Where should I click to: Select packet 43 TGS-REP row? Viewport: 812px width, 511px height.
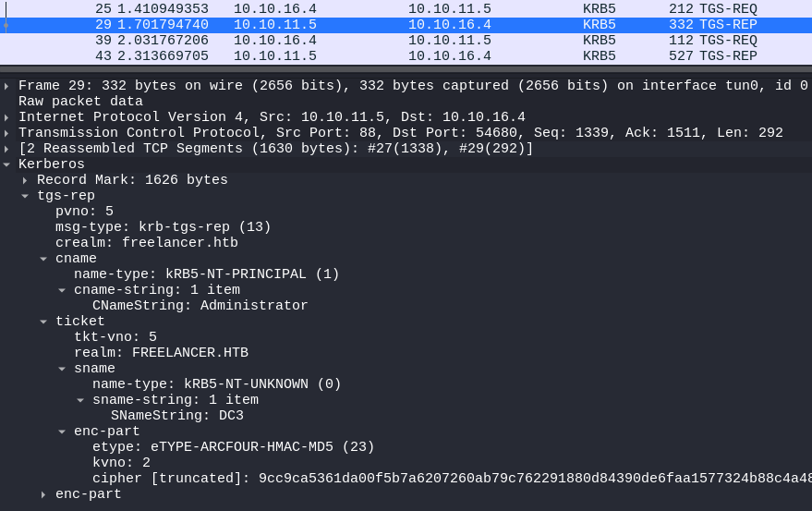tap(406, 55)
